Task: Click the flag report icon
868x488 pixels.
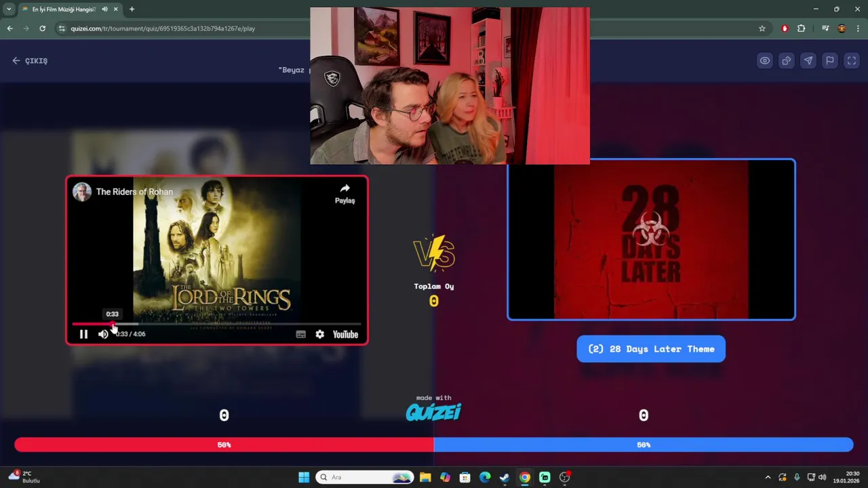Action: click(x=830, y=60)
